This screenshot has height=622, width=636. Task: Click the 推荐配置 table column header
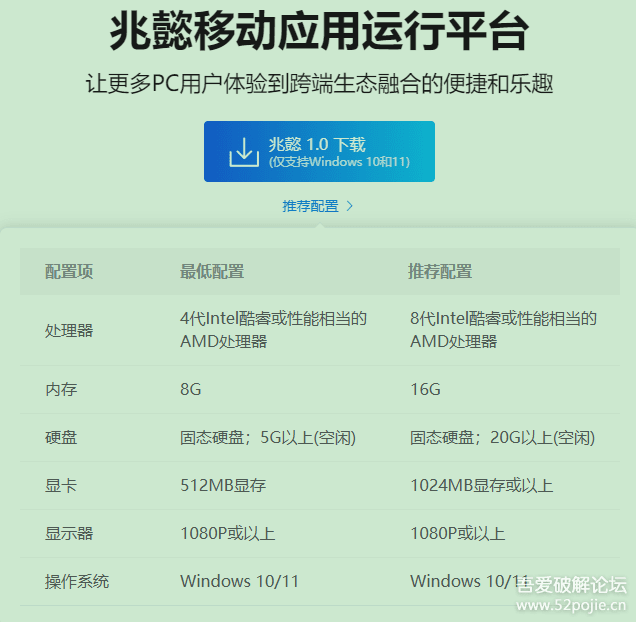click(440, 271)
